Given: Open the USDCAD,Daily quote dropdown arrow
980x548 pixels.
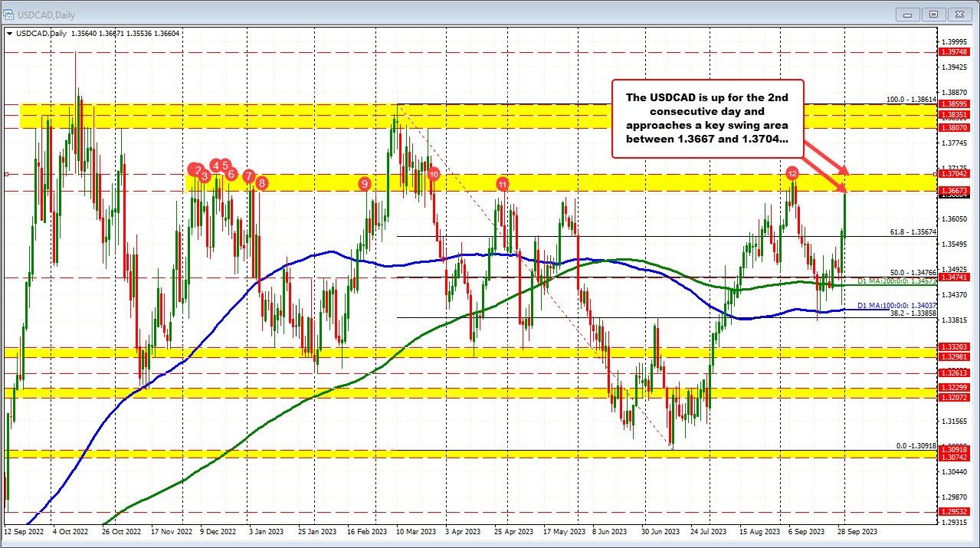Looking at the screenshot, I should pos(11,34).
